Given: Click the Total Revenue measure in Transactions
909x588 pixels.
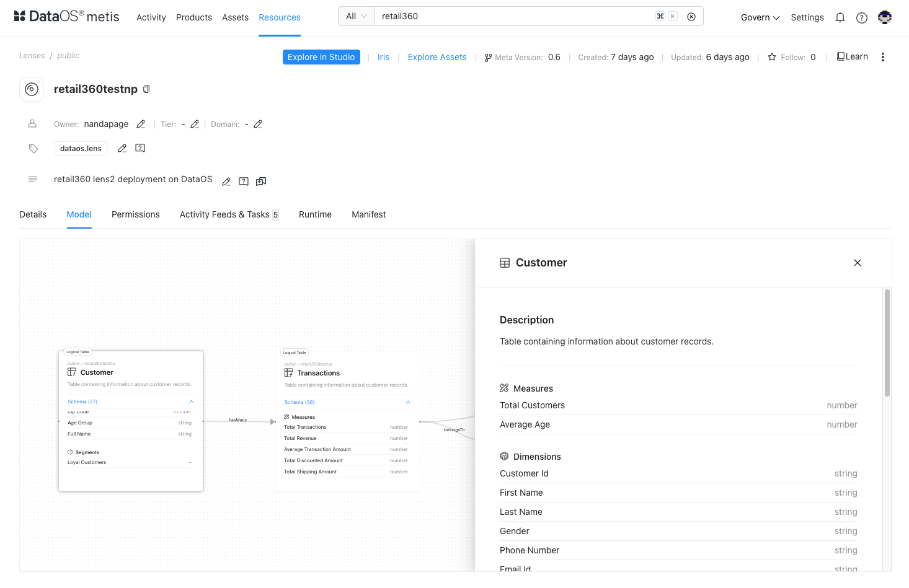Looking at the screenshot, I should click(x=346, y=438).
